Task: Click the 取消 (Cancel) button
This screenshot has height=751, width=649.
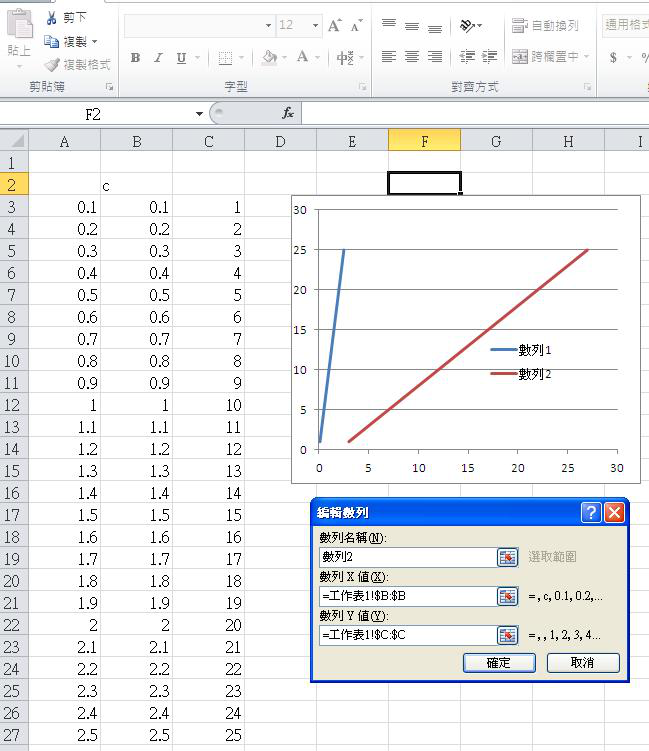Action: [x=583, y=663]
